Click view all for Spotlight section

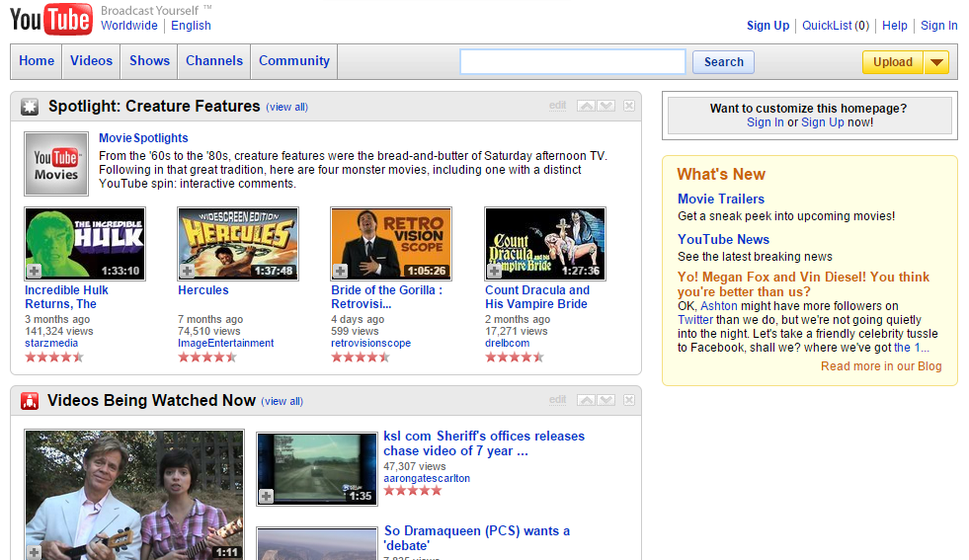tap(286, 107)
